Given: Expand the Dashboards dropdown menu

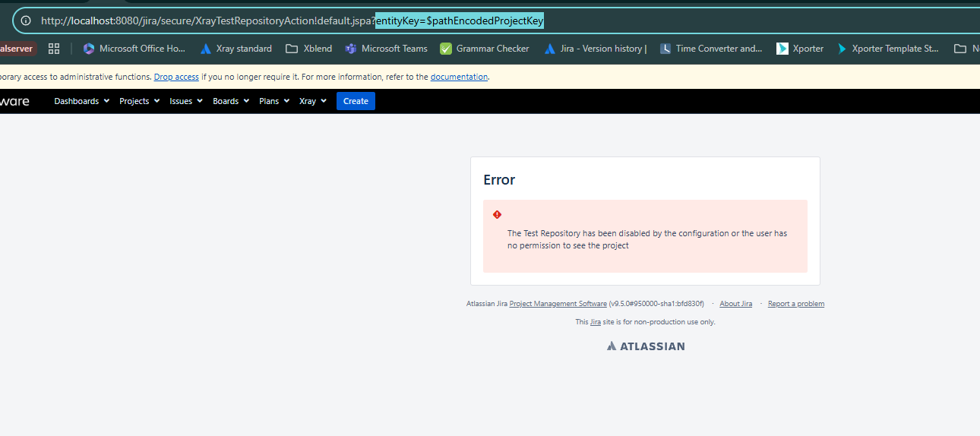Looking at the screenshot, I should click(x=81, y=101).
